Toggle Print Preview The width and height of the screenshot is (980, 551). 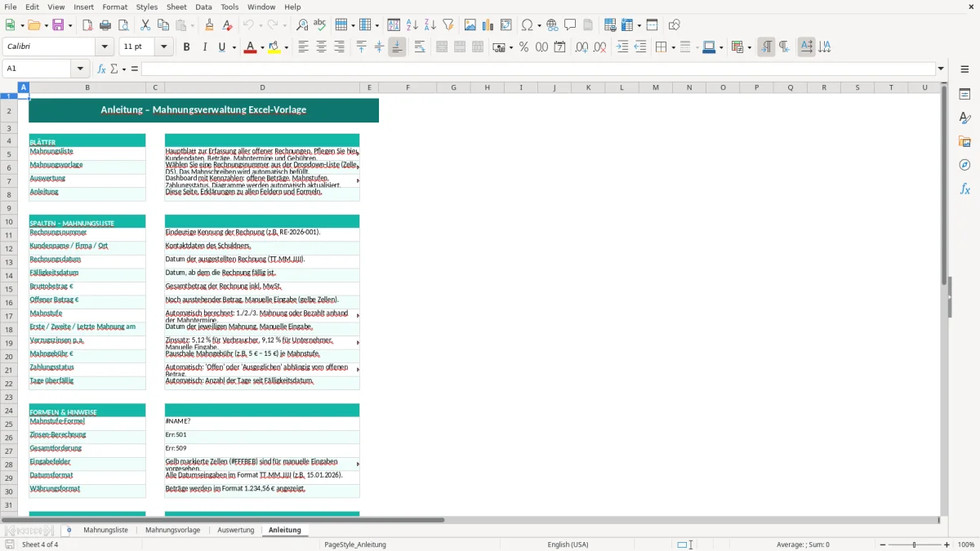click(x=122, y=25)
